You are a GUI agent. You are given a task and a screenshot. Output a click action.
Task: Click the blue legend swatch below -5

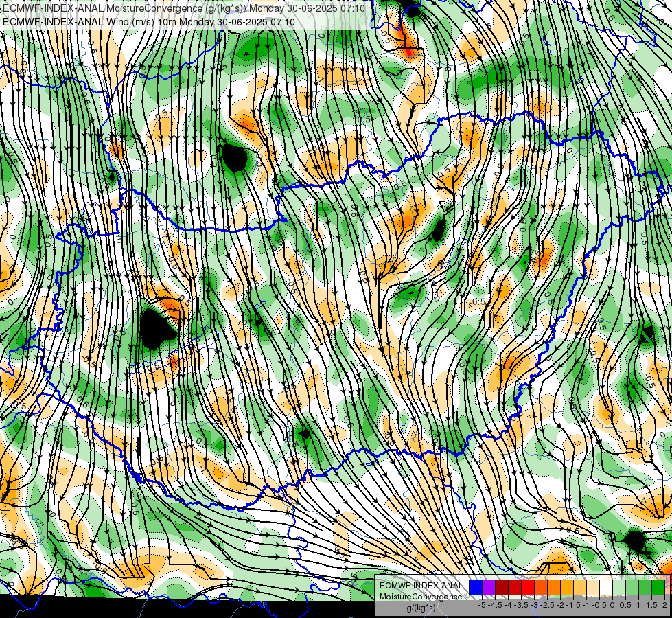pyautogui.click(x=476, y=587)
